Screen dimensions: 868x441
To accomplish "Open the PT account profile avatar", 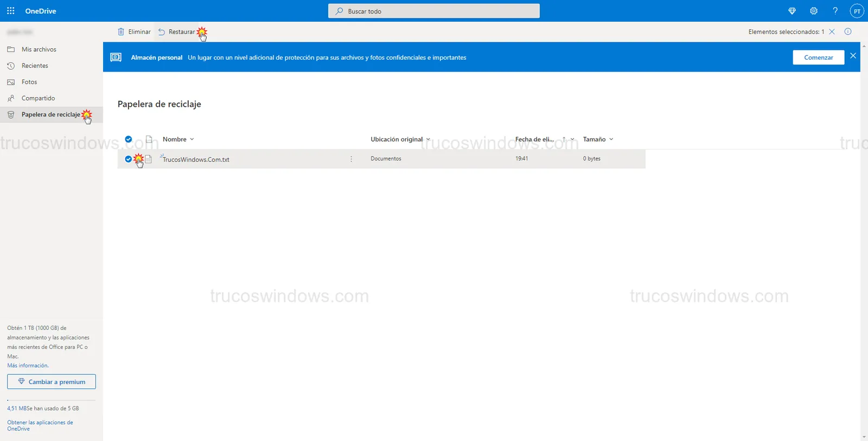I will (857, 11).
